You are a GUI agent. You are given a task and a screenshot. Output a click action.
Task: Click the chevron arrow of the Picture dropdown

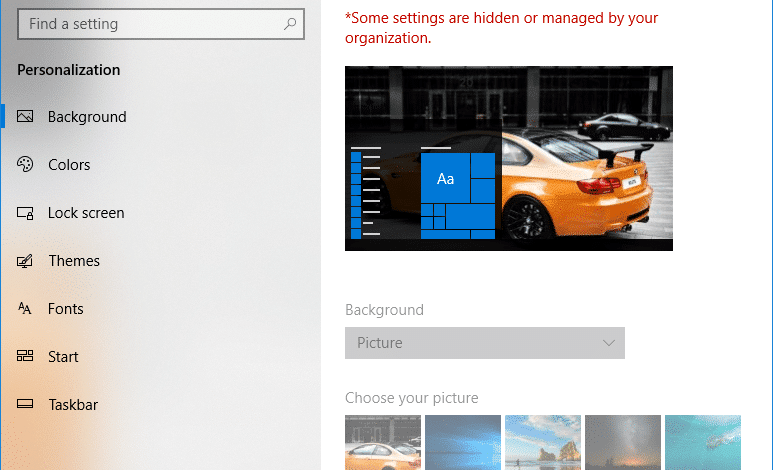609,343
